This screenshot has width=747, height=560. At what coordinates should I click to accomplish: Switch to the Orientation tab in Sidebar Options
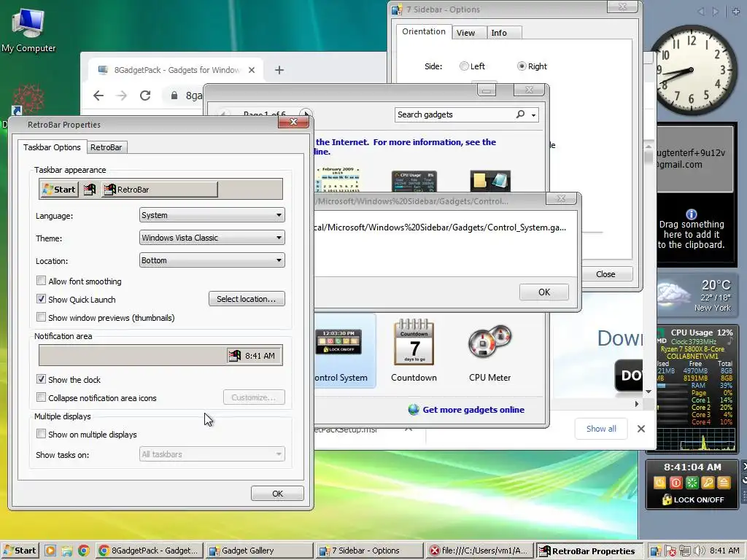click(x=424, y=31)
